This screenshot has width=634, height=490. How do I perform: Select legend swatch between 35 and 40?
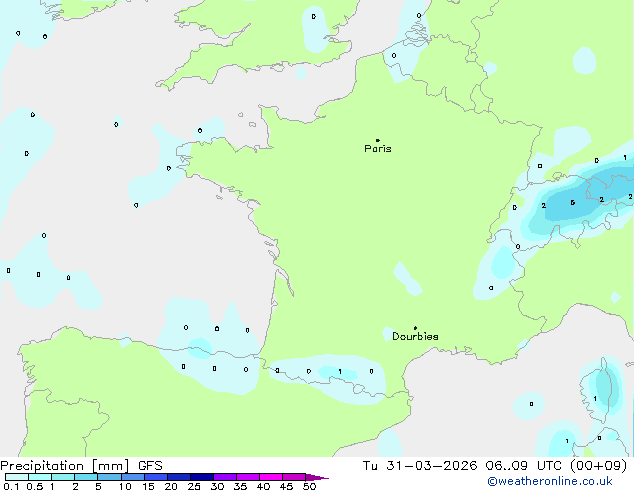(x=248, y=477)
